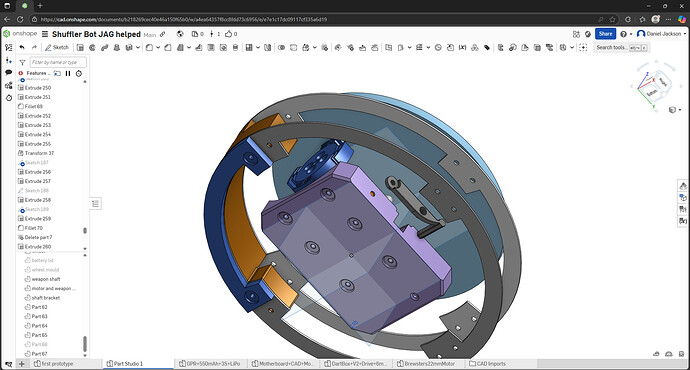Screen dimensions: 690x370
Task: Toggle visibility of Part 63
Action: click(27, 316)
